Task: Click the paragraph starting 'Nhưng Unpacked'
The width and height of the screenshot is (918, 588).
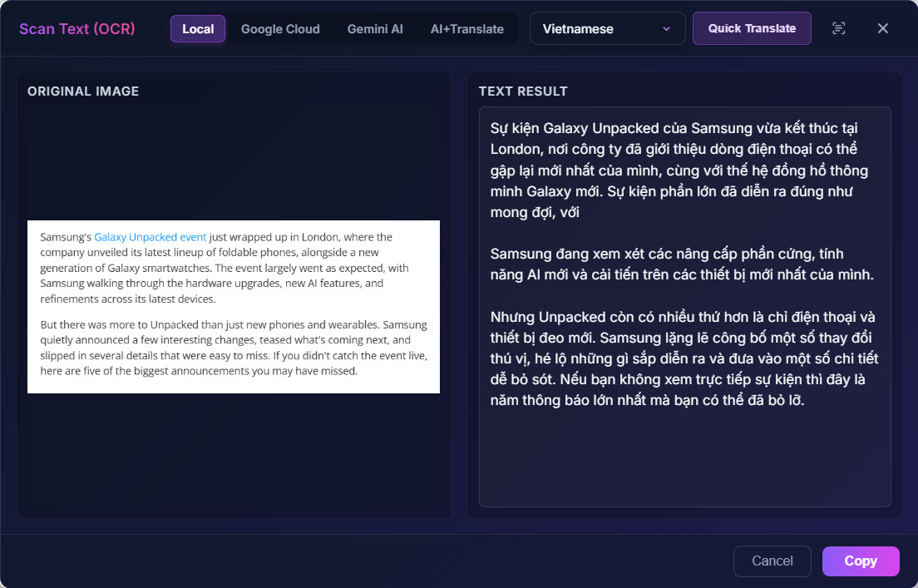Action: [x=684, y=358]
